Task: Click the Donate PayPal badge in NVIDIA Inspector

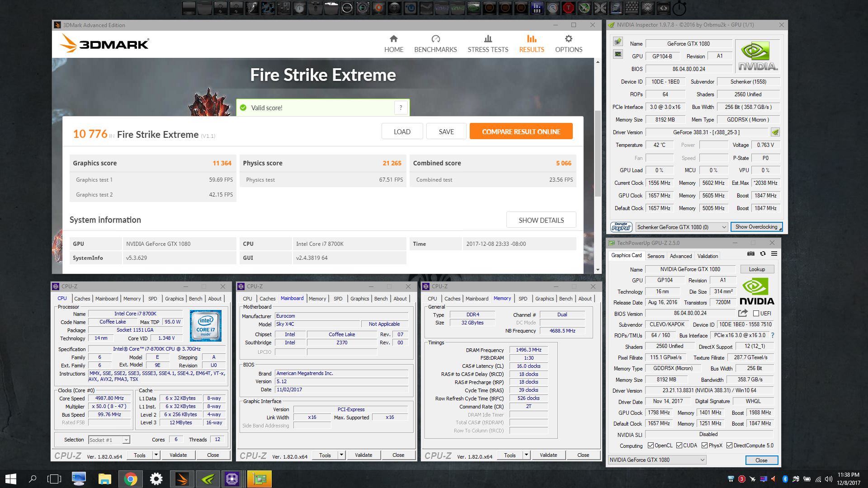Action: [x=621, y=227]
